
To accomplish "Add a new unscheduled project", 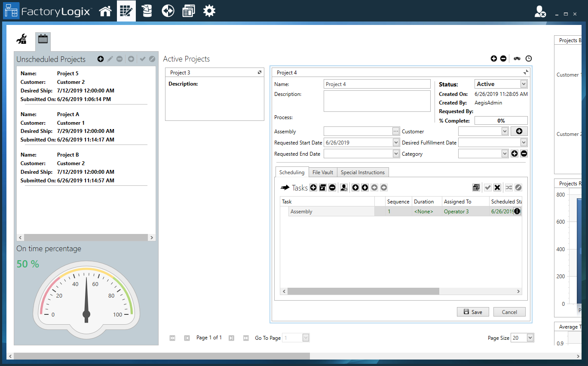I will point(101,59).
